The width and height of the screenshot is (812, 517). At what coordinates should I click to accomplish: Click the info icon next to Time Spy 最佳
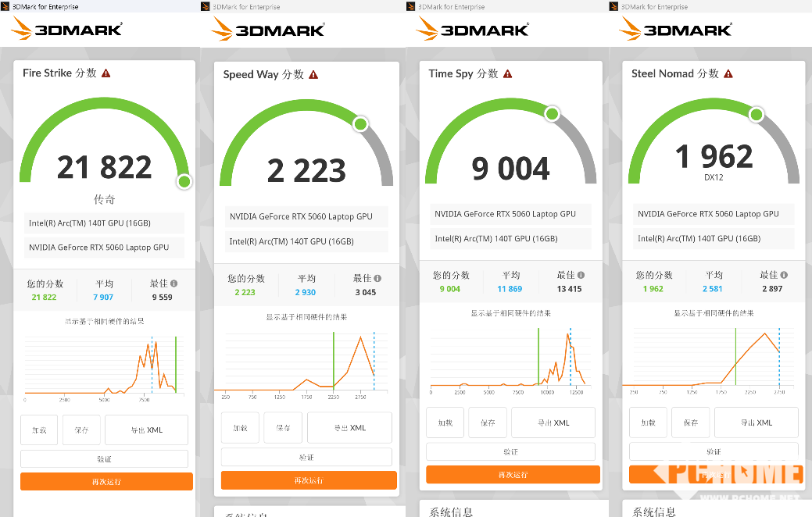[581, 276]
